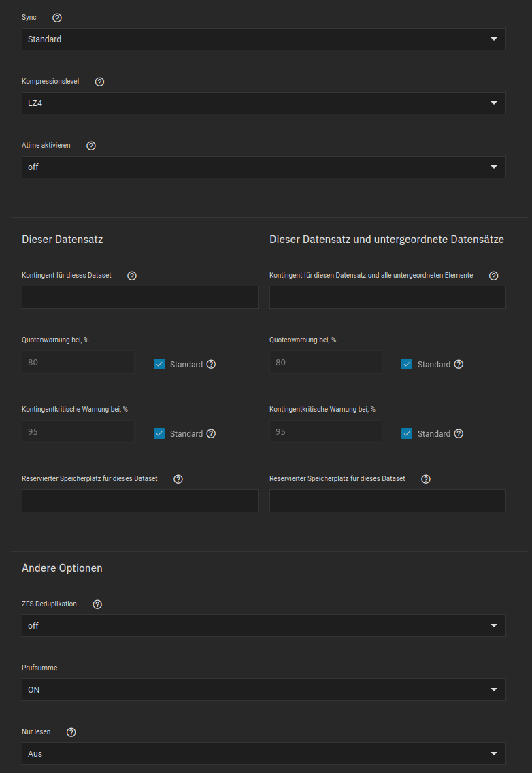Click help icon for left Reservierter Speicherplatz
Viewport: 532px width, 773px height.
[178, 479]
